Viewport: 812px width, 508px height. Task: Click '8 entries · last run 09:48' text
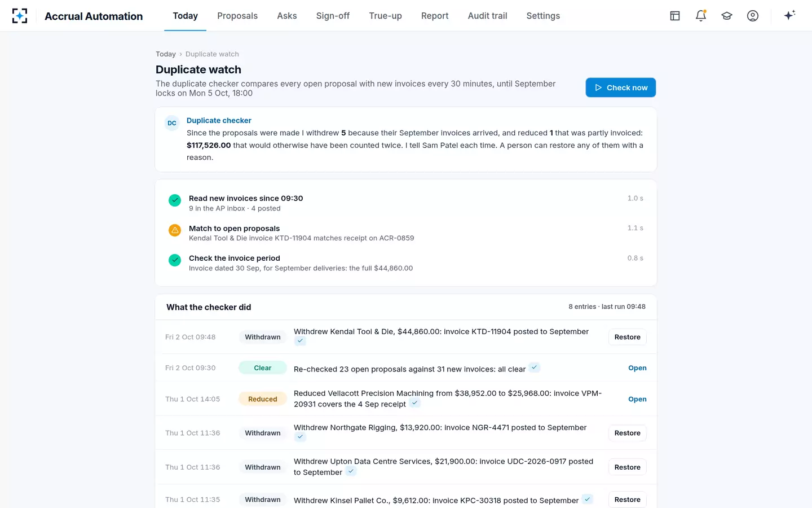click(x=607, y=306)
